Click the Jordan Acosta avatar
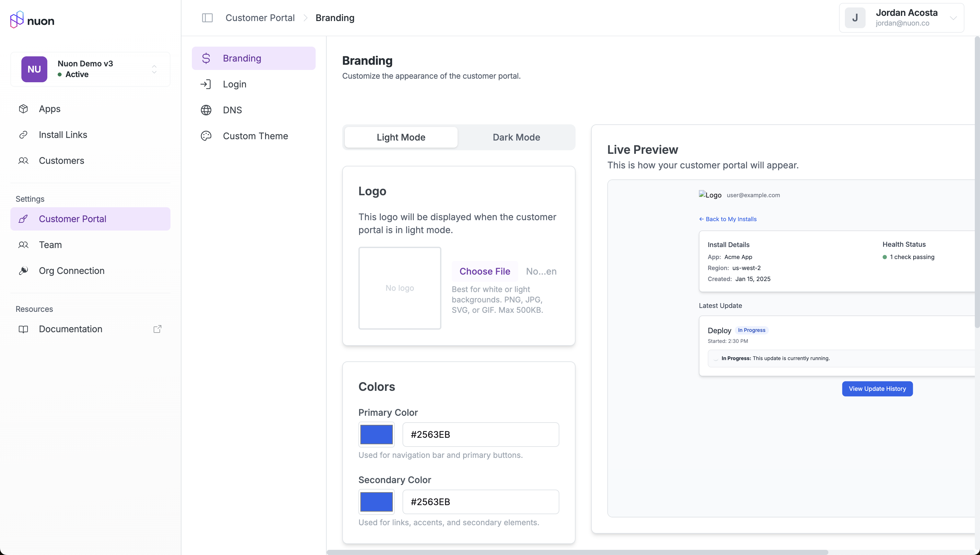The height and width of the screenshot is (555, 980). (855, 17)
